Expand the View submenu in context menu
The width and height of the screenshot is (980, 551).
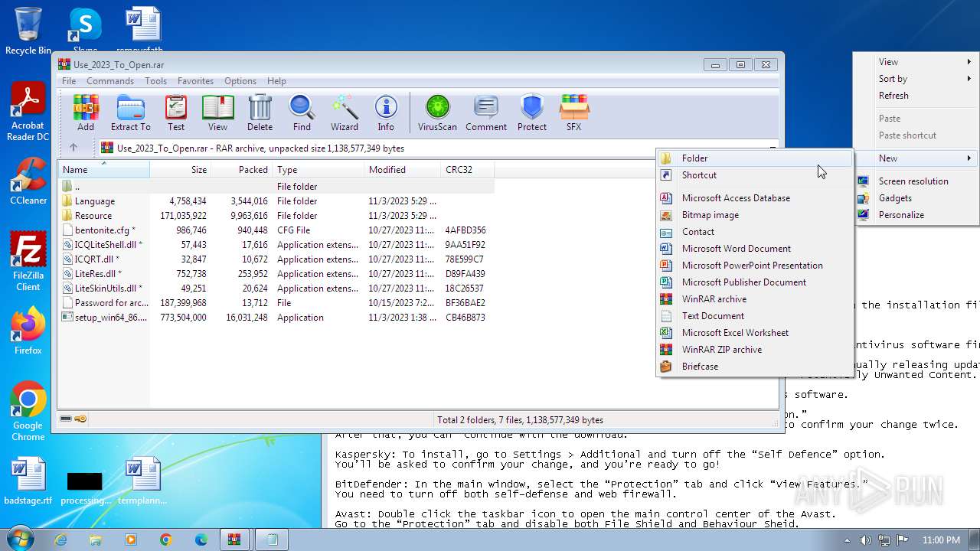tap(916, 62)
